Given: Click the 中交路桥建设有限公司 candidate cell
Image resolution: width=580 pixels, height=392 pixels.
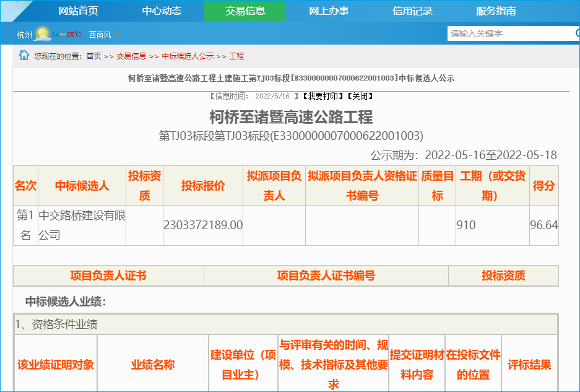Looking at the screenshot, I should [x=82, y=225].
